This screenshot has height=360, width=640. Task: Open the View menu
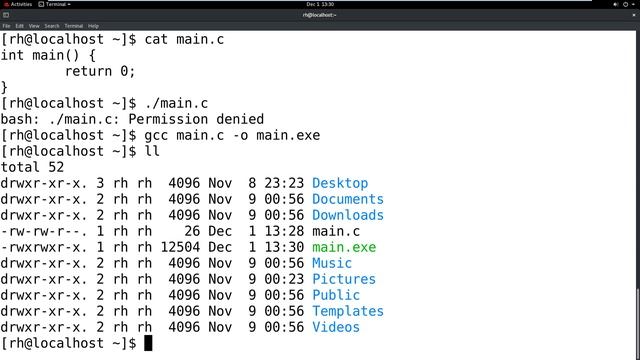(x=34, y=26)
